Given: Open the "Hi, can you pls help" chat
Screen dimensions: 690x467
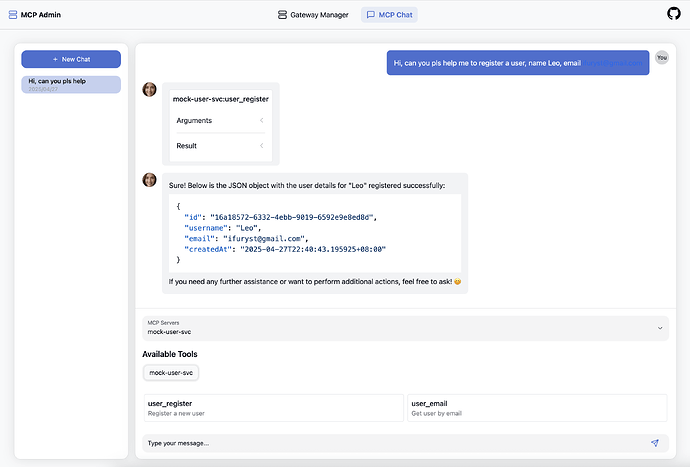Looking at the screenshot, I should (71, 84).
